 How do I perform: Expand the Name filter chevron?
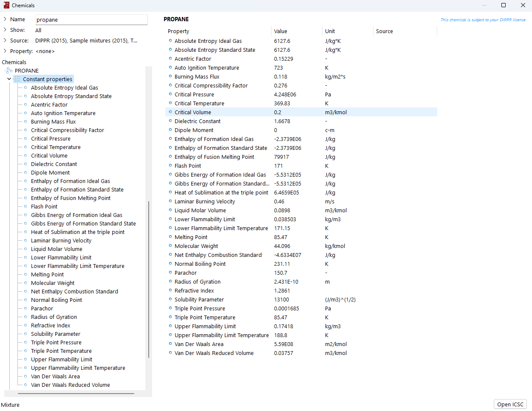coord(5,19)
